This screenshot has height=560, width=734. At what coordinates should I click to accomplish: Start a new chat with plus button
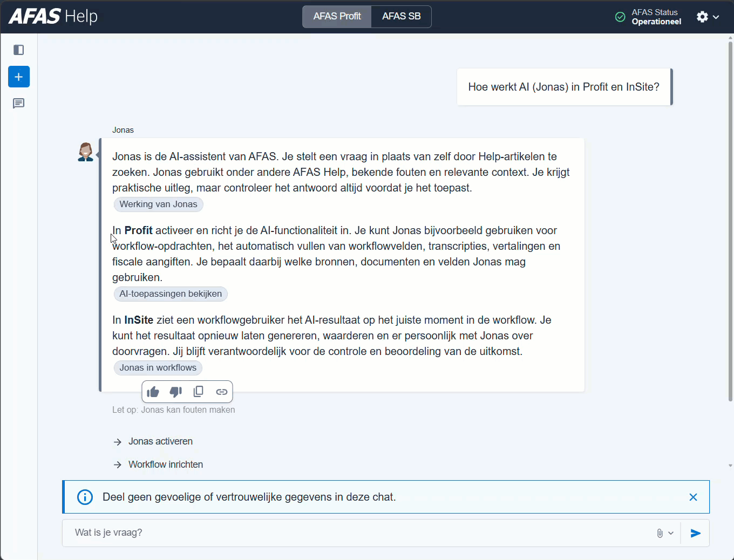click(19, 77)
